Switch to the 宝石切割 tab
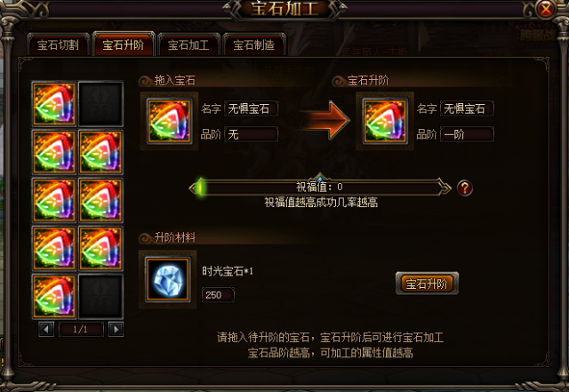569x392 pixels. tap(58, 44)
